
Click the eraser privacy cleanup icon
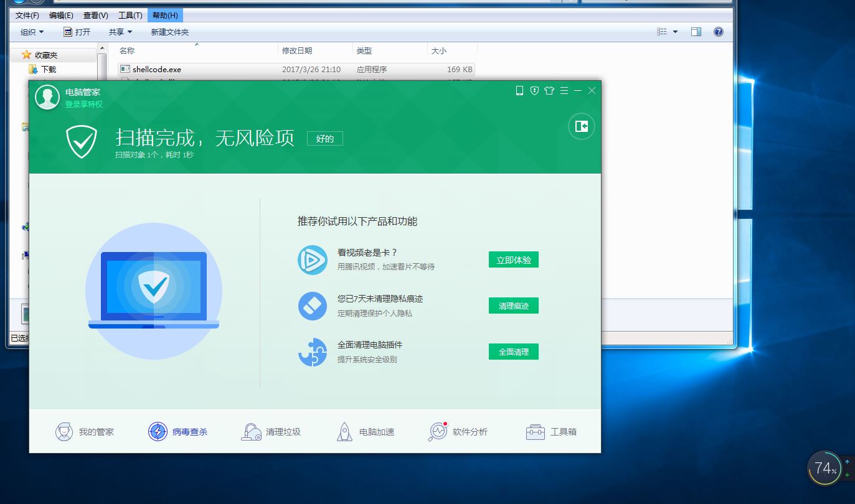pos(313,306)
